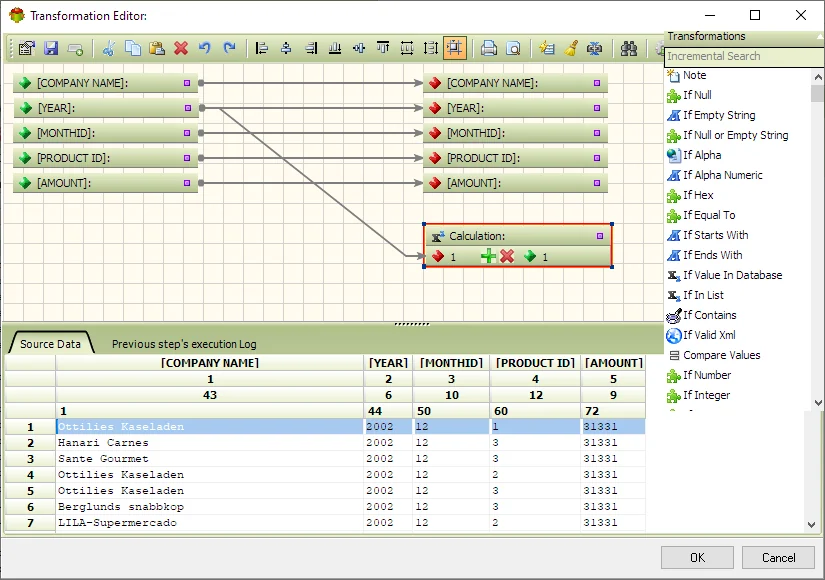825x580 pixels.
Task: Toggle purple square on source [MONTHID] node
Action: click(187, 133)
